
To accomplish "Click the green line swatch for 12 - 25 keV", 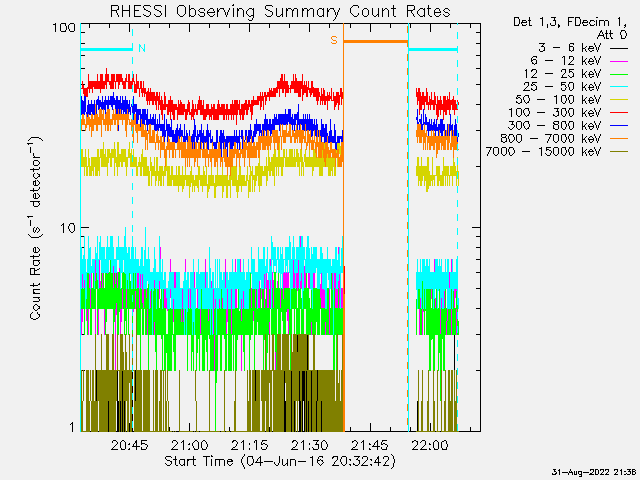I will 619,74.
